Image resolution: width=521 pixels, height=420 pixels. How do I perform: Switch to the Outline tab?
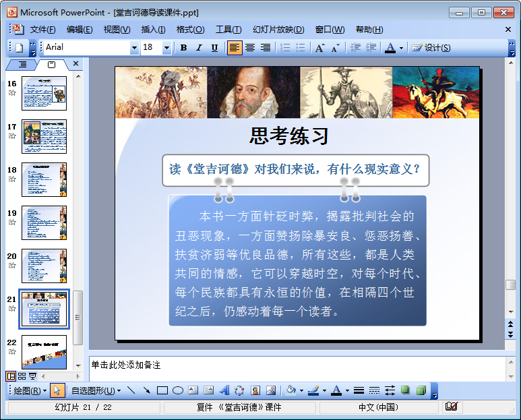22,65
